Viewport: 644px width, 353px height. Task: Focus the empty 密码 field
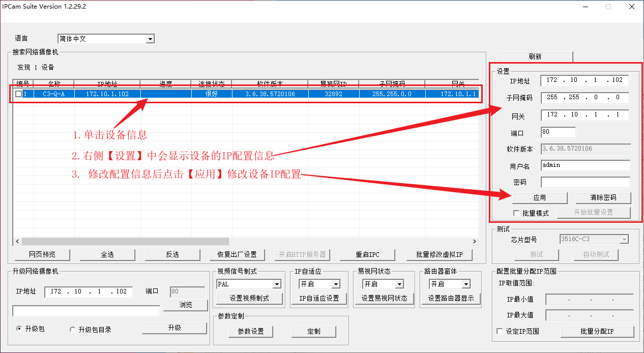pos(586,182)
